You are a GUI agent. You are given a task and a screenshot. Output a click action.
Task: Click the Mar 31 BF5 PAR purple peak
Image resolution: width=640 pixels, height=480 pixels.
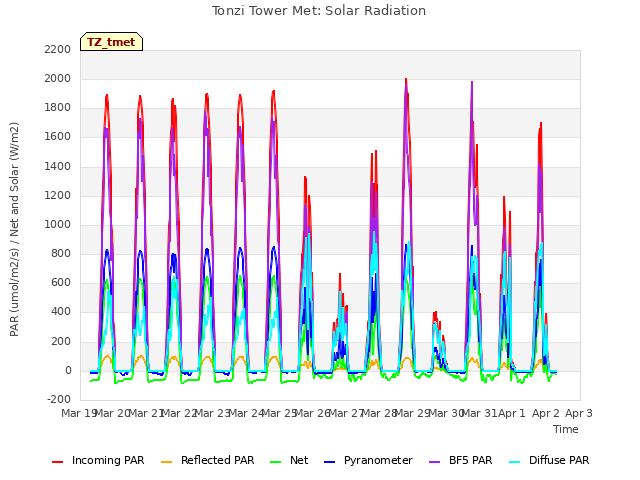click(x=472, y=82)
